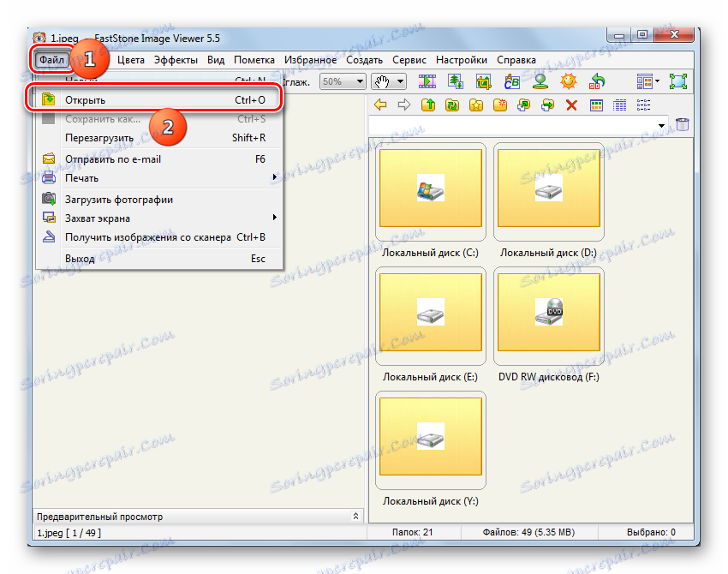Delete the selected file
728x574 pixels.
tap(571, 105)
